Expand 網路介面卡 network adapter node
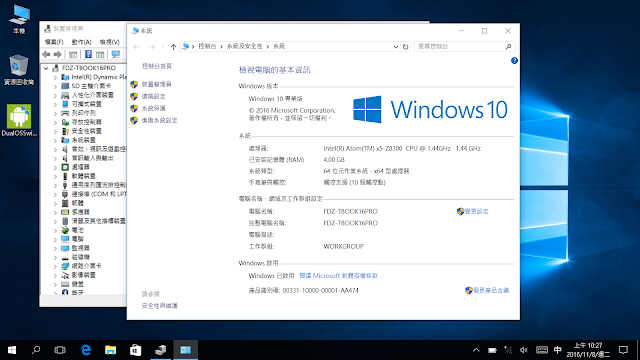Viewport: 640px width, 360px height. 55,266
